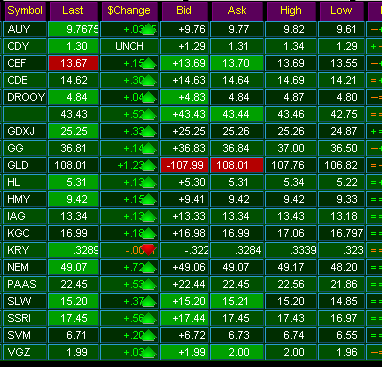
Task: Click the High value 107.76
Action: click(x=291, y=165)
